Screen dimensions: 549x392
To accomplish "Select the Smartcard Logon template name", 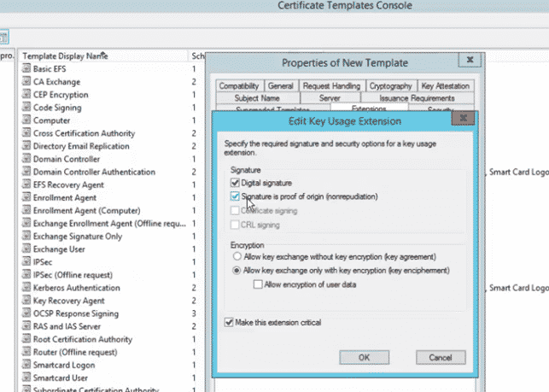I will [x=64, y=365].
